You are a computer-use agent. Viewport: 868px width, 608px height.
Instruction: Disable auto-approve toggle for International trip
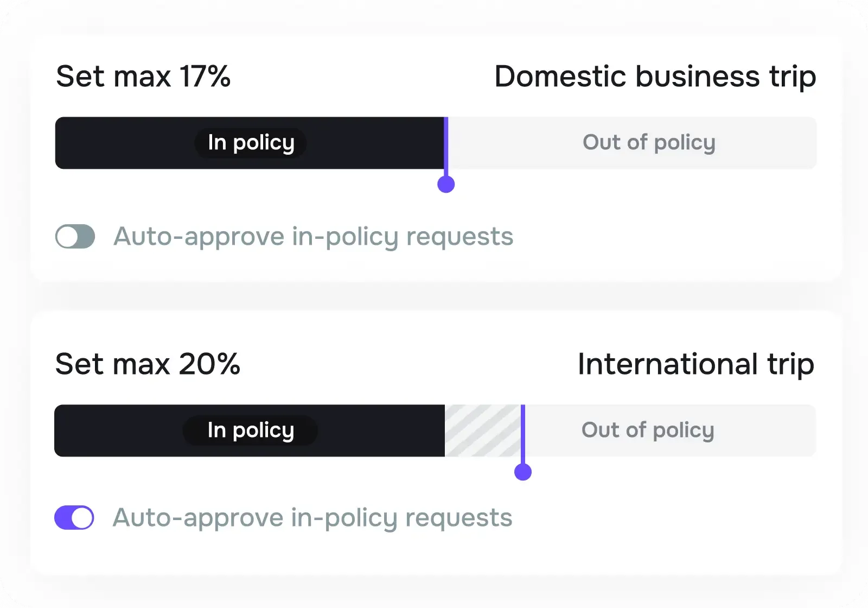pos(74,517)
